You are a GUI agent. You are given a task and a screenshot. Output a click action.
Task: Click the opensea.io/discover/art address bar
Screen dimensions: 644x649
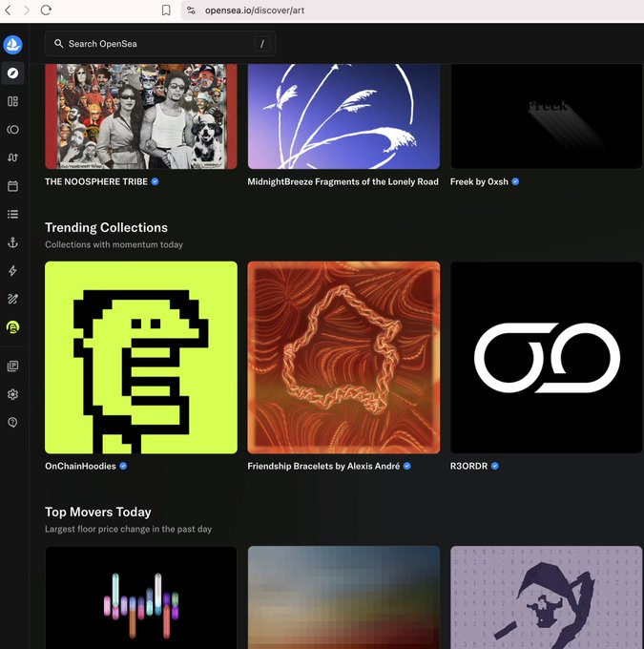point(412,10)
